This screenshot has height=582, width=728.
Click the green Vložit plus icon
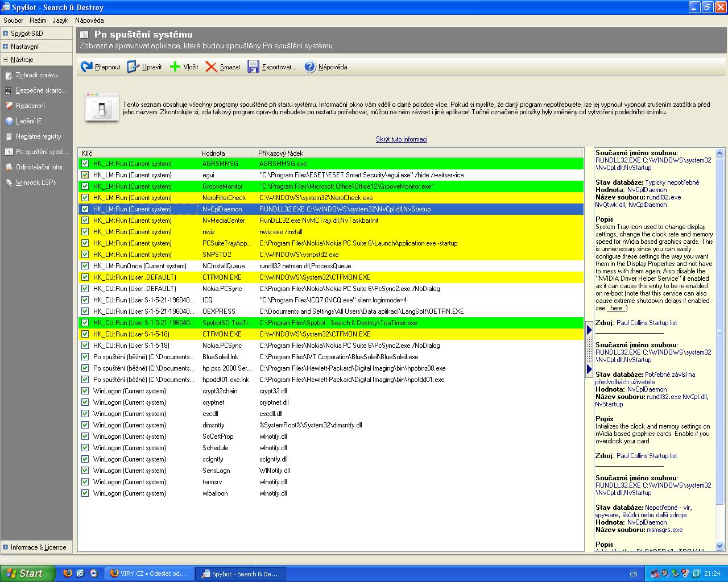tap(175, 67)
